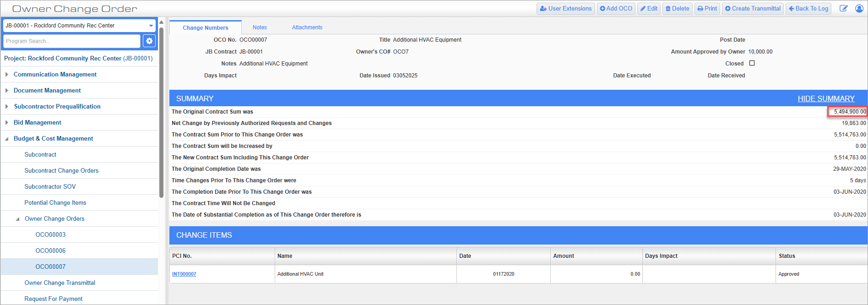Open Potential Change Items
The height and width of the screenshot is (305, 868).
tap(55, 202)
